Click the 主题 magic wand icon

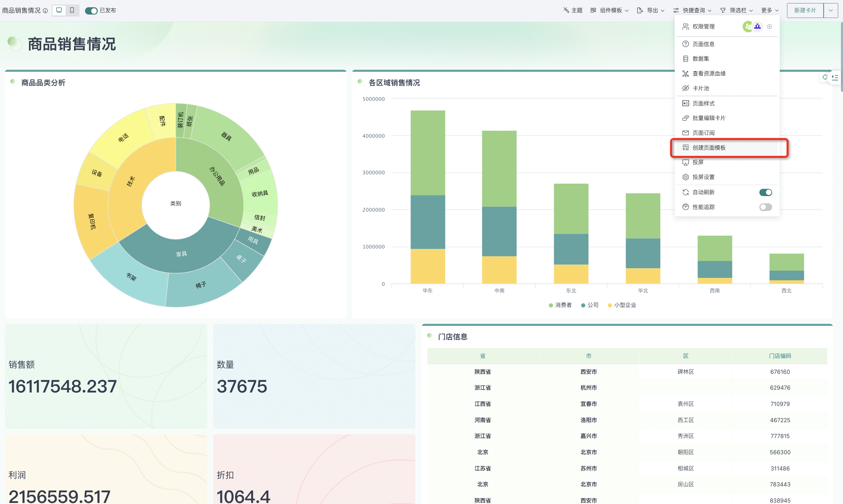tap(566, 10)
